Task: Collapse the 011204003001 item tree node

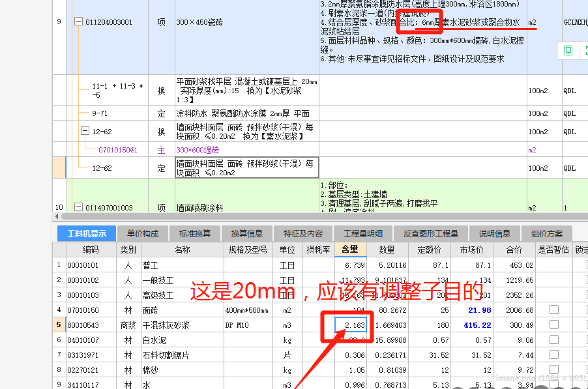Action: coord(78,22)
